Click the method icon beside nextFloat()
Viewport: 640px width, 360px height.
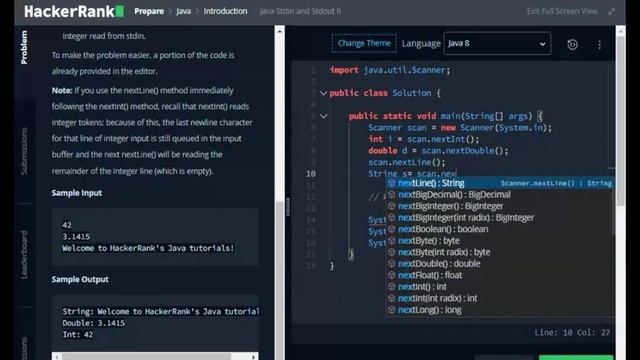coord(391,275)
